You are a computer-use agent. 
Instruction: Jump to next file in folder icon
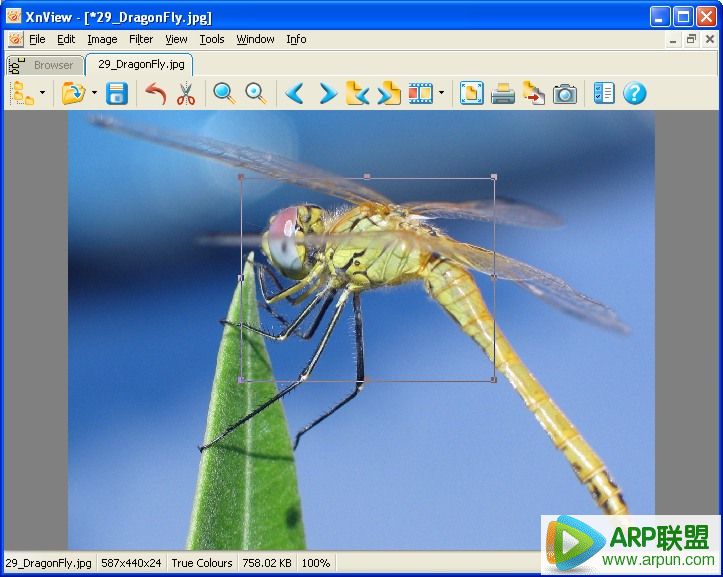tap(389, 93)
